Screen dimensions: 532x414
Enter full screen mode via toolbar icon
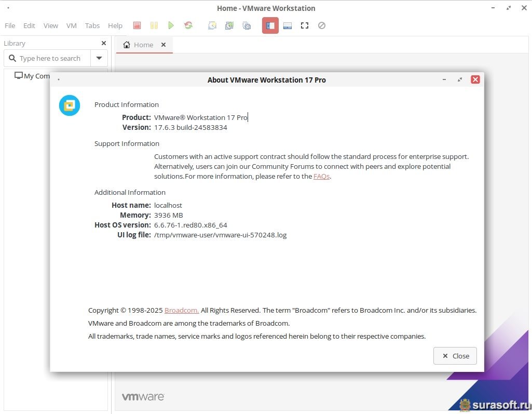point(305,25)
